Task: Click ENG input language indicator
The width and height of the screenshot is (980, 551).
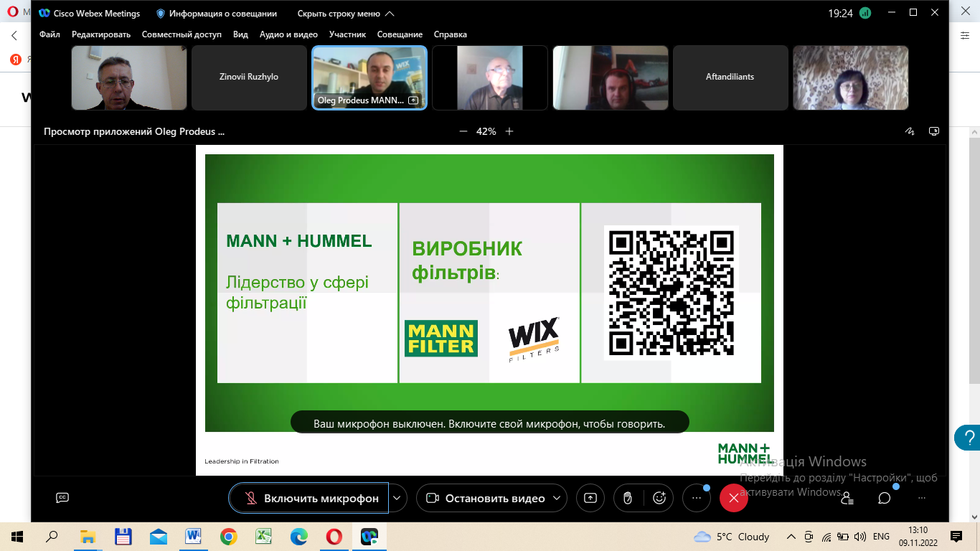Action: pyautogui.click(x=881, y=537)
